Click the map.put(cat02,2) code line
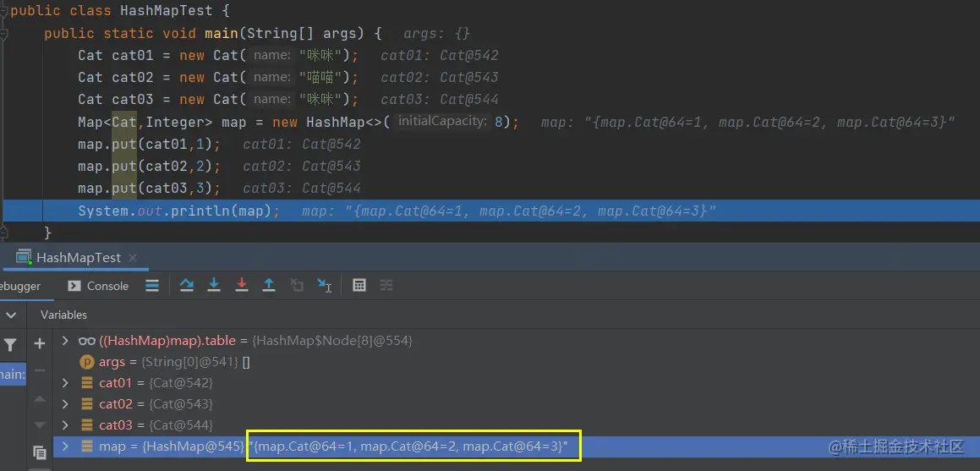Viewport: 980px width, 471px height. (149, 167)
